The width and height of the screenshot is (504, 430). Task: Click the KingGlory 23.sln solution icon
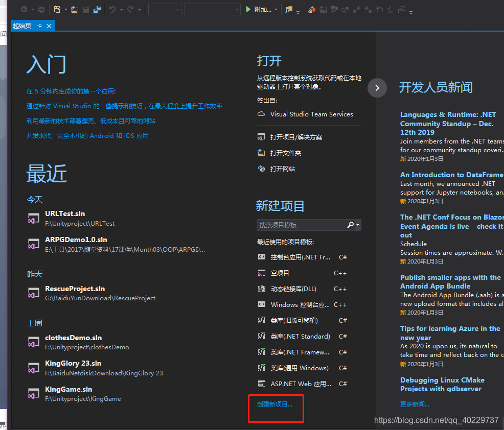(x=33, y=368)
